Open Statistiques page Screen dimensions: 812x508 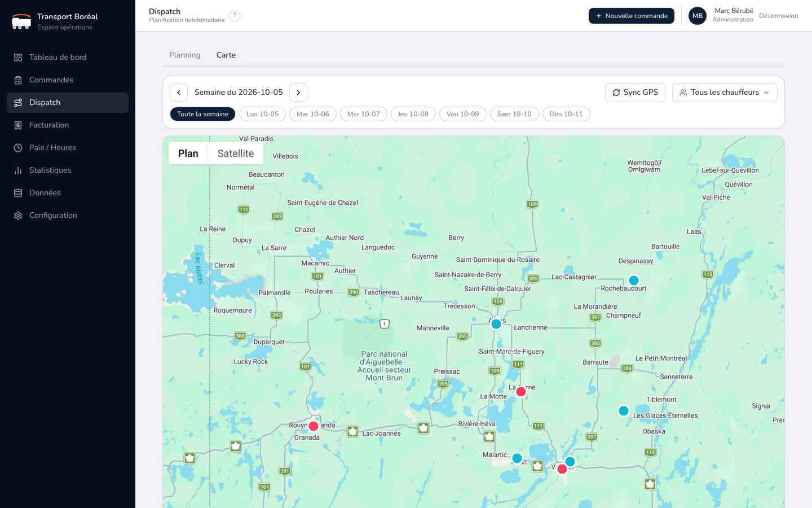click(68, 170)
